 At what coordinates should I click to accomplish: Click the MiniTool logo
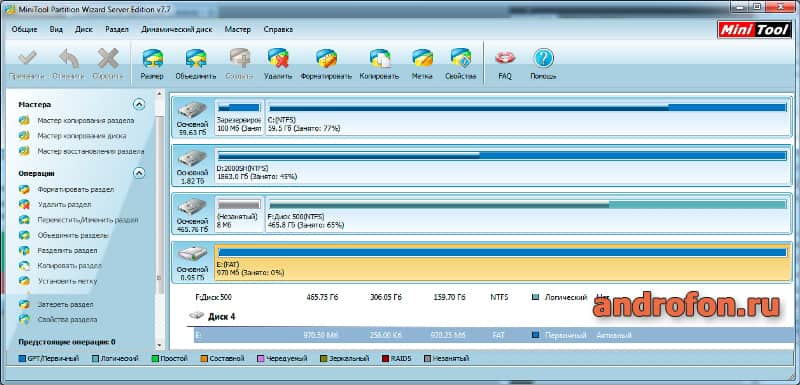click(755, 31)
